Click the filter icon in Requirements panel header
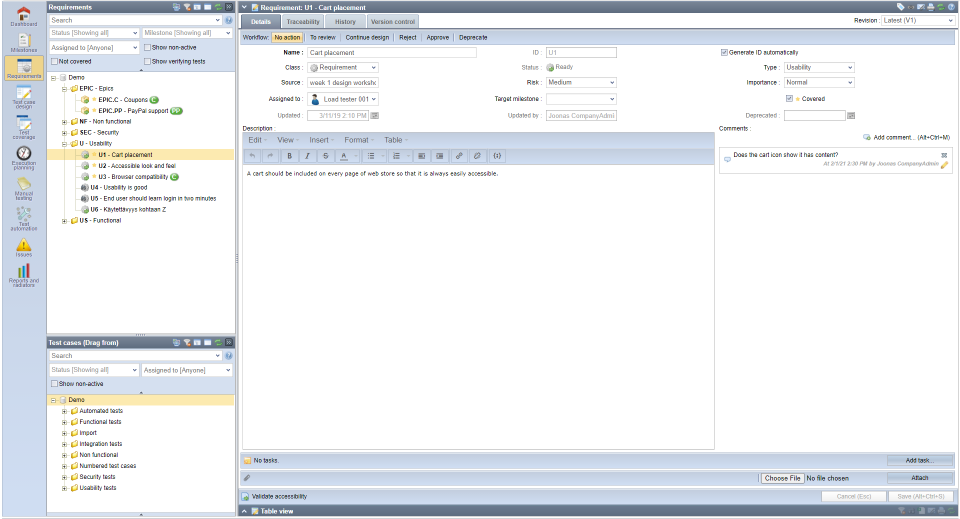 pos(187,7)
